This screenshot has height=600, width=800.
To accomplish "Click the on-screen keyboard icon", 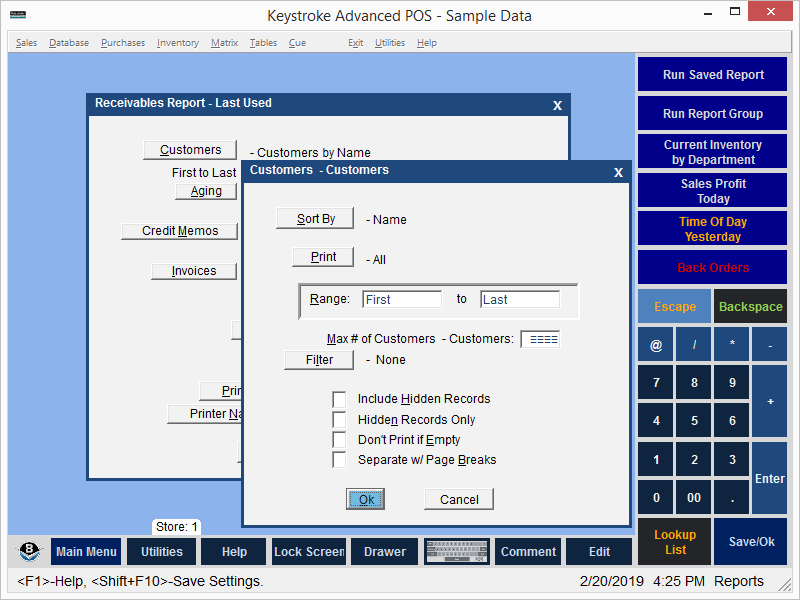I will click(456, 551).
